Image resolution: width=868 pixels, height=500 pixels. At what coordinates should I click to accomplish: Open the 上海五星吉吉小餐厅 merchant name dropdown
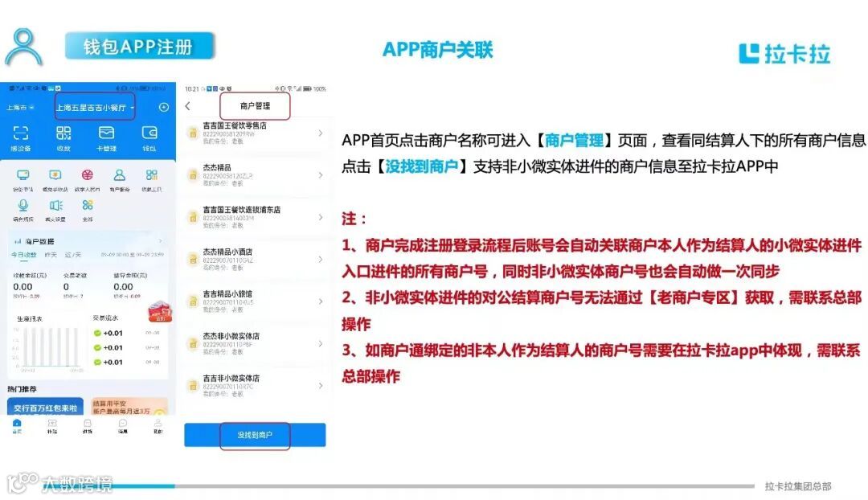pos(95,108)
